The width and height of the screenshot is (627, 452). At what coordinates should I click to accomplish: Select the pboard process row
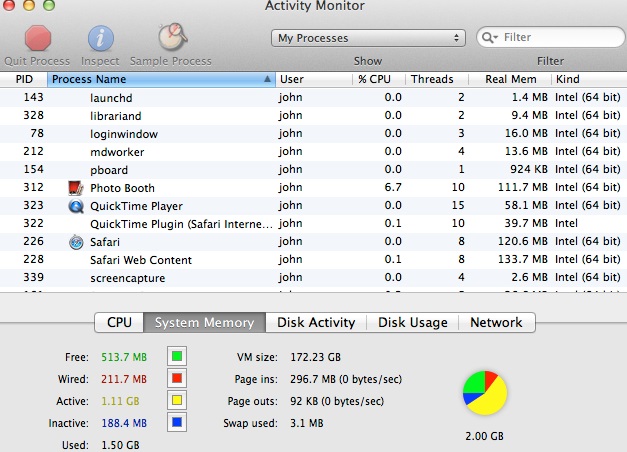(x=314, y=170)
